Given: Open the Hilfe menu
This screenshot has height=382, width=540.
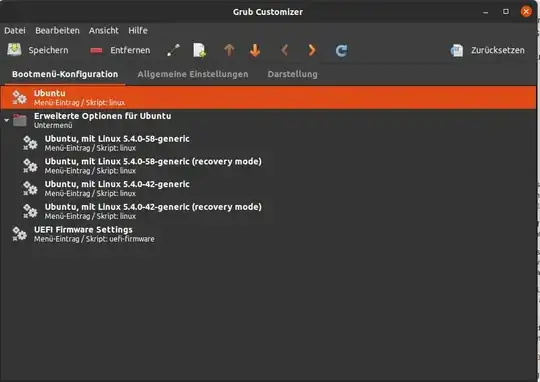Looking at the screenshot, I should [x=138, y=30].
